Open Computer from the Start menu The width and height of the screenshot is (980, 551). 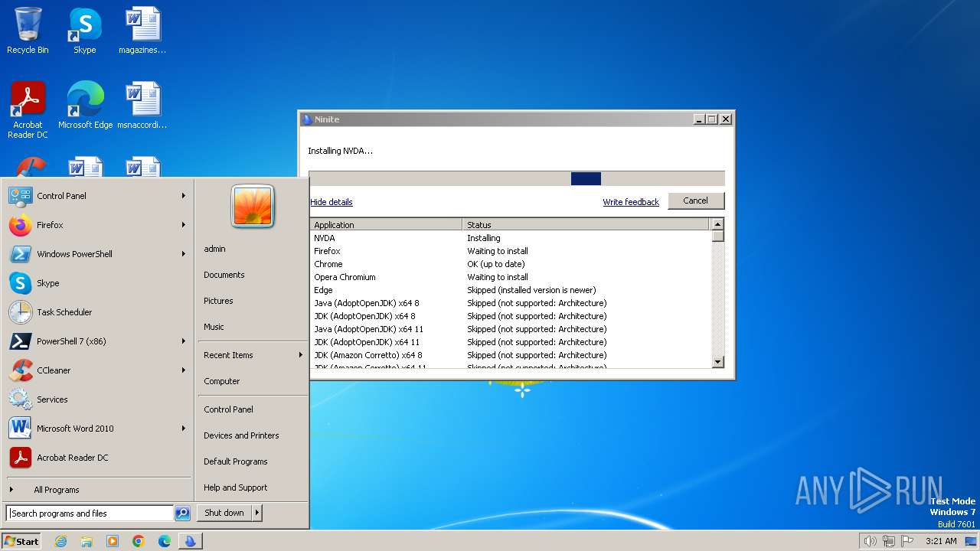tap(222, 381)
